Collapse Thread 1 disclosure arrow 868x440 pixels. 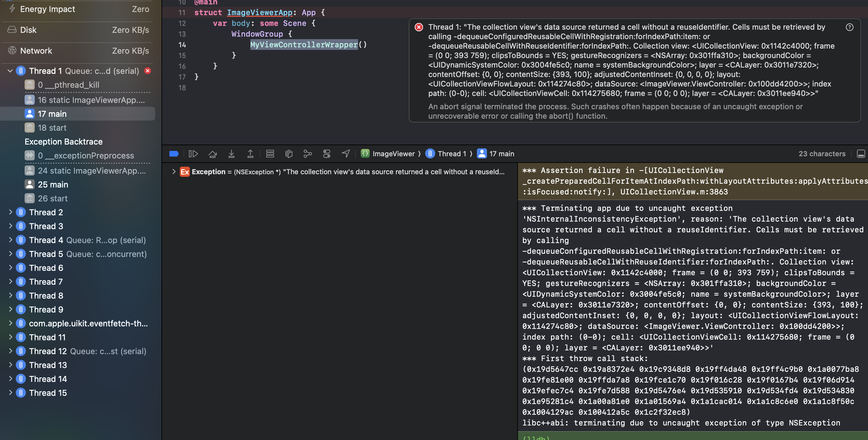tap(10, 71)
